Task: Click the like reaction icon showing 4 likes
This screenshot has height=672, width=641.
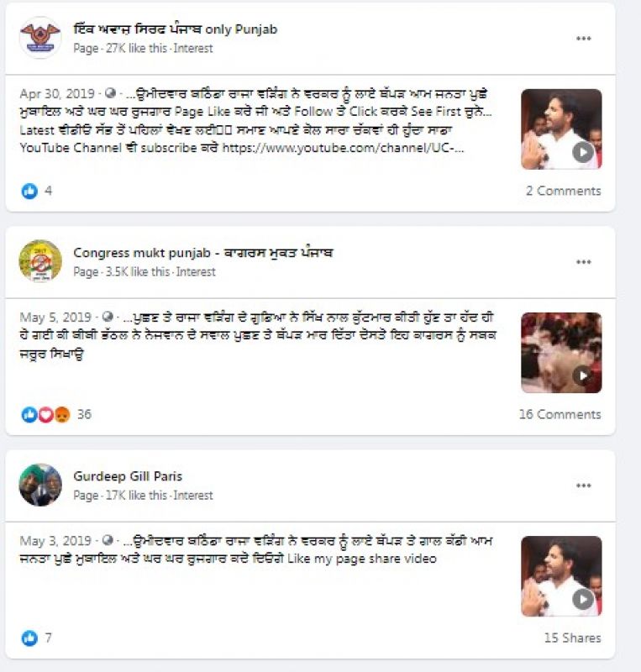Action: [29, 191]
